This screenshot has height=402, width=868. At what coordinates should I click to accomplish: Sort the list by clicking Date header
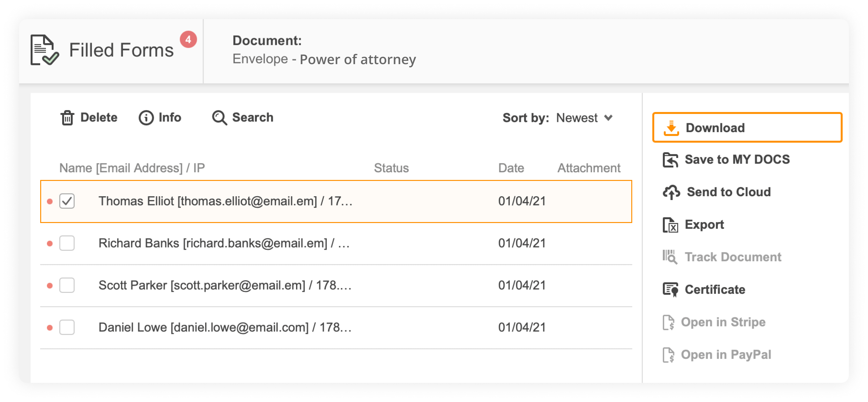click(x=511, y=167)
